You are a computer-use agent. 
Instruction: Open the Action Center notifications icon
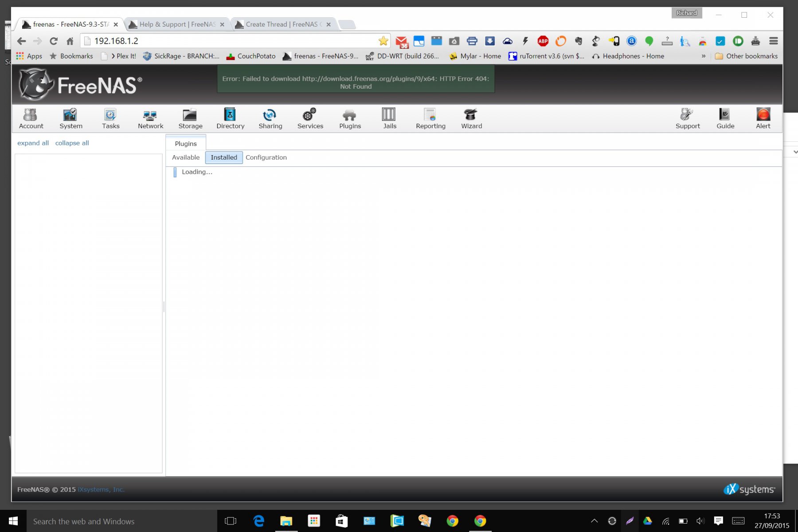click(x=718, y=521)
